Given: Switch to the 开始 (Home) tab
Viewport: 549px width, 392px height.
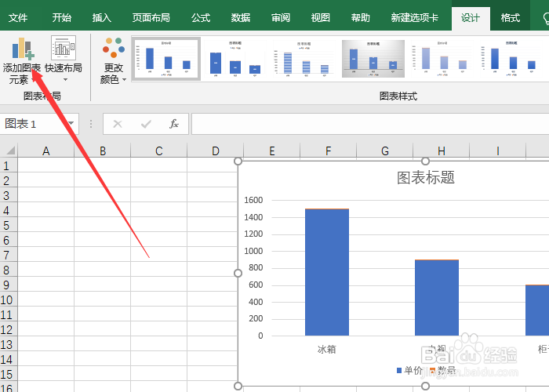Looking at the screenshot, I should 62,17.
